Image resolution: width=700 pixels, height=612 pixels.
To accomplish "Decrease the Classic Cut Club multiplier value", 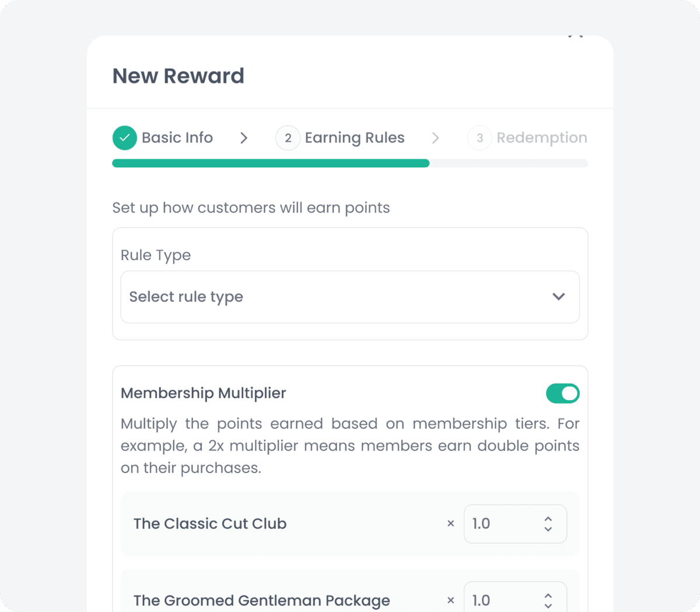I will (x=548, y=530).
